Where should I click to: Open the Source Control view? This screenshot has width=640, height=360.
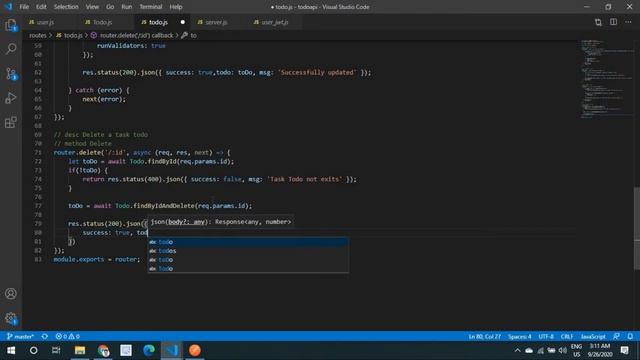11,74
